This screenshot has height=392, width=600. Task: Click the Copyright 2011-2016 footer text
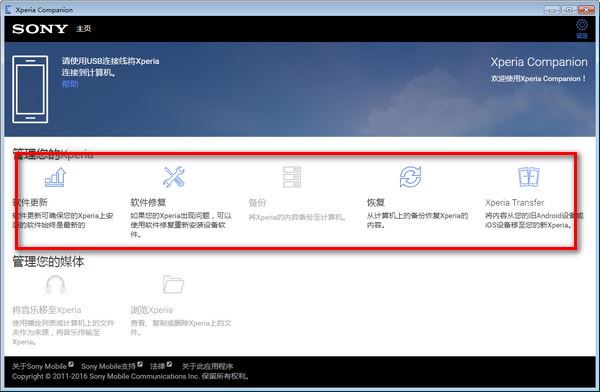(x=130, y=376)
